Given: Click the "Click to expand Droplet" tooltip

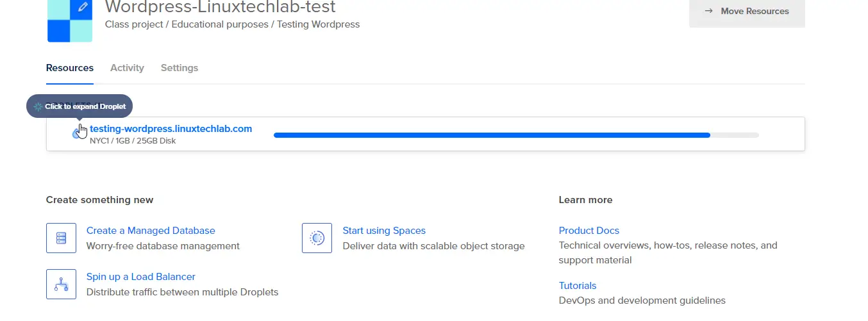Looking at the screenshot, I should point(80,106).
